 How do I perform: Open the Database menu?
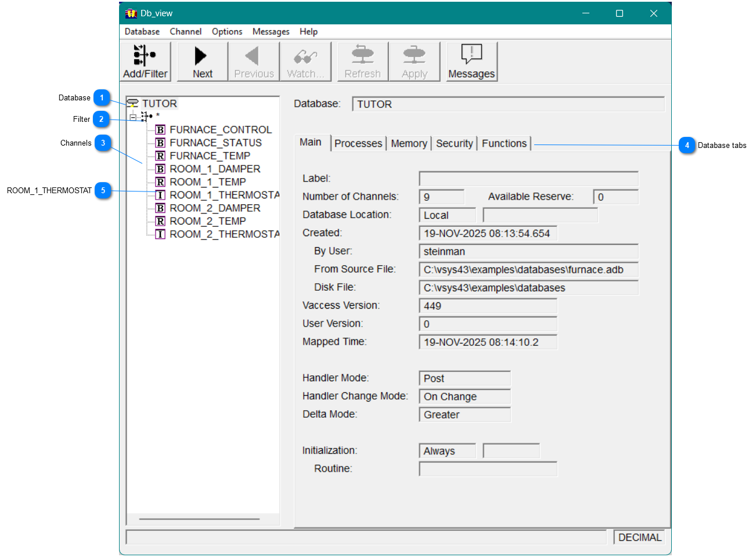click(x=142, y=31)
